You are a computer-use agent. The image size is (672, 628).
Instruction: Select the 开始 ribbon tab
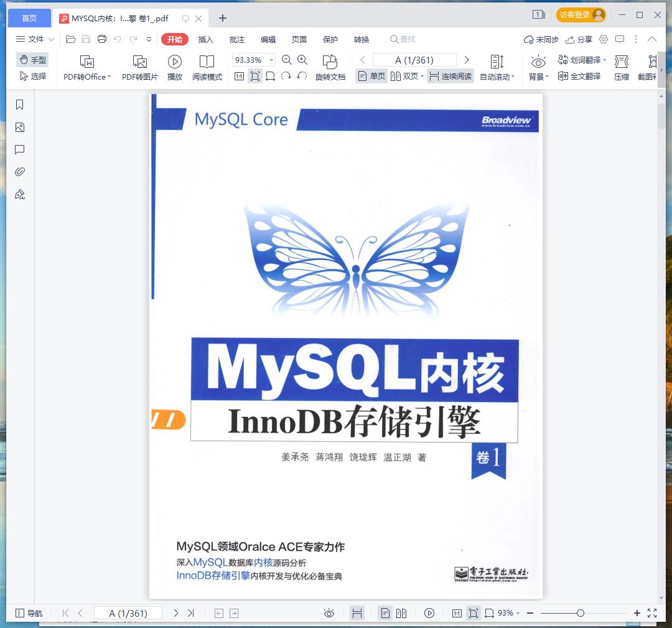tap(175, 39)
